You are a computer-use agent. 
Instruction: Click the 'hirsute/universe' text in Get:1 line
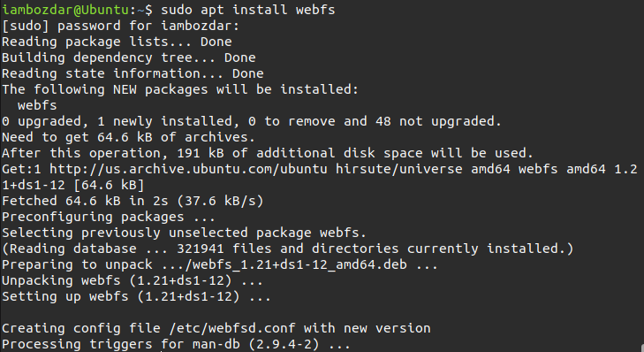398,169
